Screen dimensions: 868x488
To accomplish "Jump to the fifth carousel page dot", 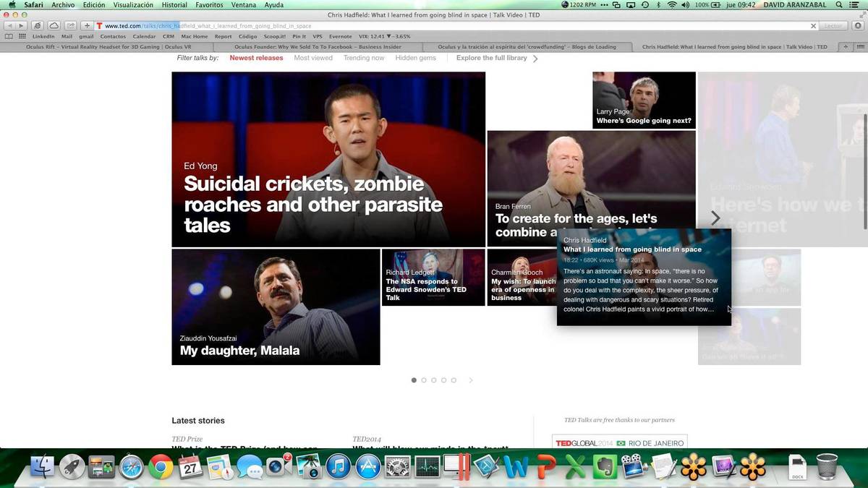I will [x=454, y=380].
